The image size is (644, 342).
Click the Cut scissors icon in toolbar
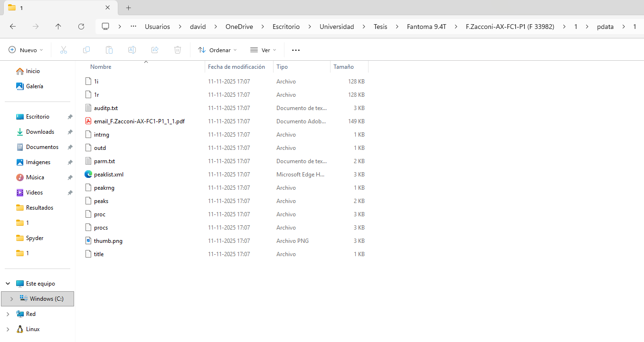click(x=64, y=50)
